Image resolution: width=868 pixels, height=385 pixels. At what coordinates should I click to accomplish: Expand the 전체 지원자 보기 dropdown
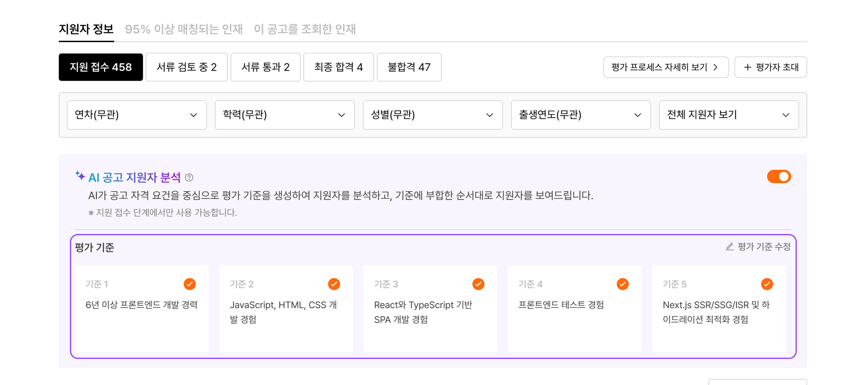[729, 115]
